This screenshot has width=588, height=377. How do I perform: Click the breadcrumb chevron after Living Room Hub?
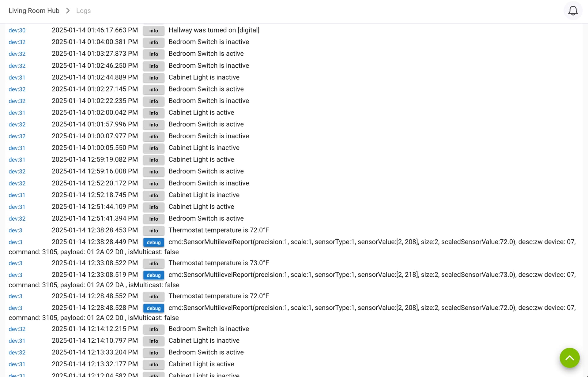click(x=68, y=11)
